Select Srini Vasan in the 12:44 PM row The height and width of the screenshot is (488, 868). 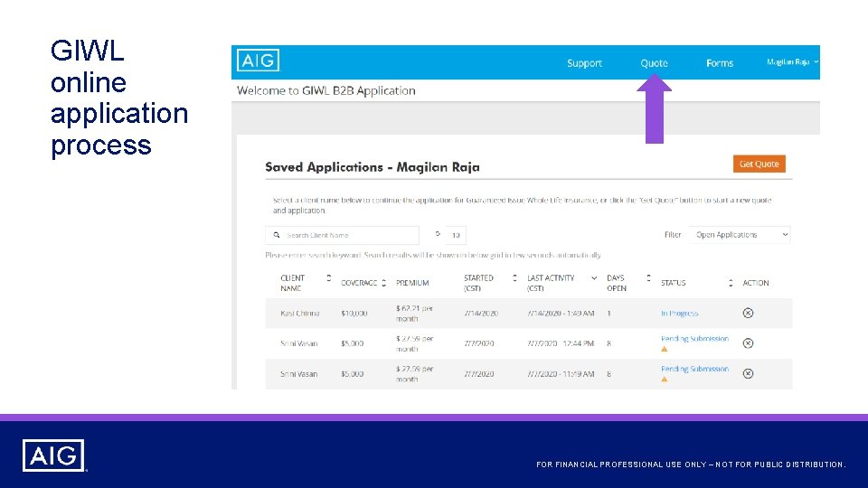[x=298, y=343]
